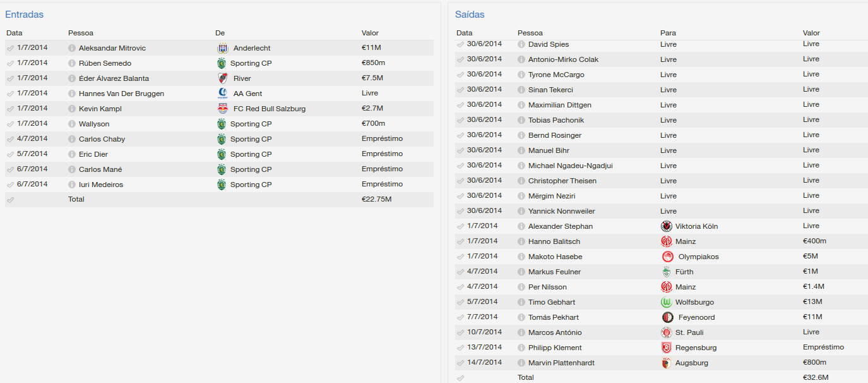The height and width of the screenshot is (383, 868).
Task: Click the AA Gent club badge
Action: pos(222,94)
